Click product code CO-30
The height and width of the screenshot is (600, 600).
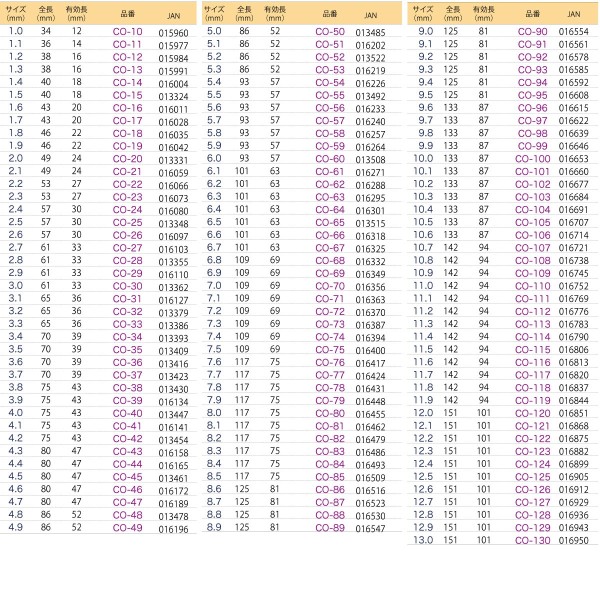click(127, 286)
